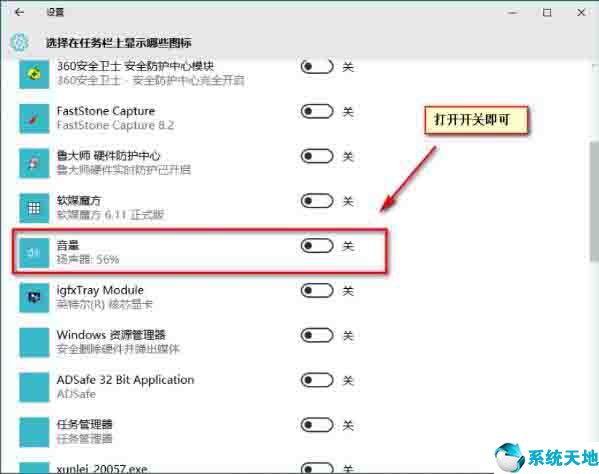Toggle igfxTray Module on

317,290
